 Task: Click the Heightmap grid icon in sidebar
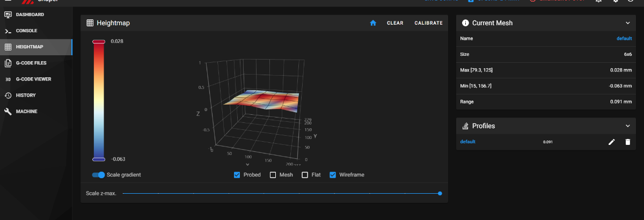tap(8, 47)
